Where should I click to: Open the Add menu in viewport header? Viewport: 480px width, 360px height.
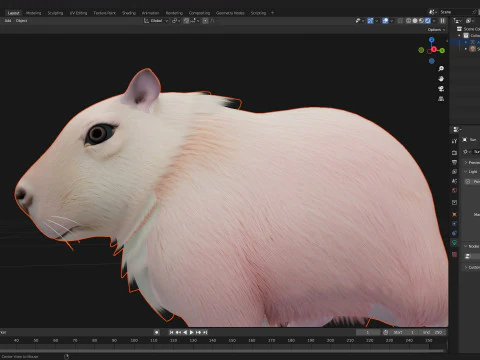click(x=8, y=21)
